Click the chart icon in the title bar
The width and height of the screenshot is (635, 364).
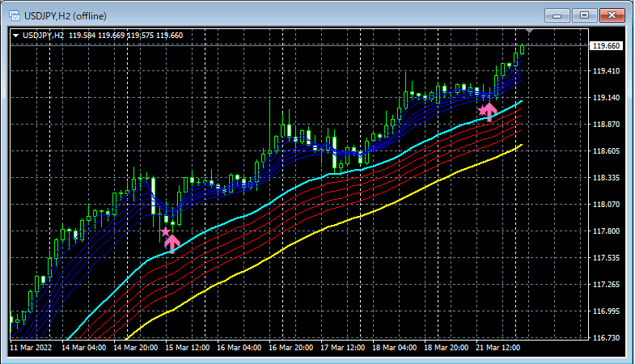click(15, 16)
